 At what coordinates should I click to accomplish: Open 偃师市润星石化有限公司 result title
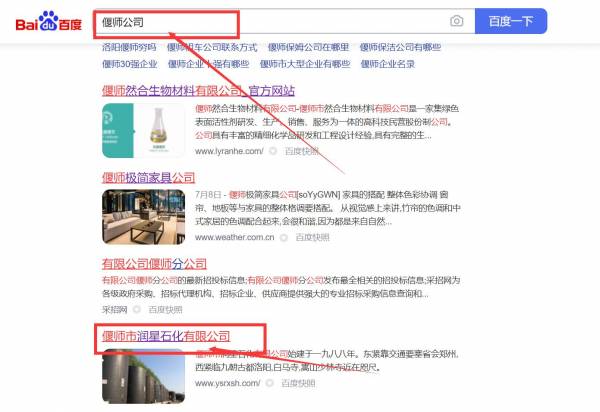coord(165,335)
